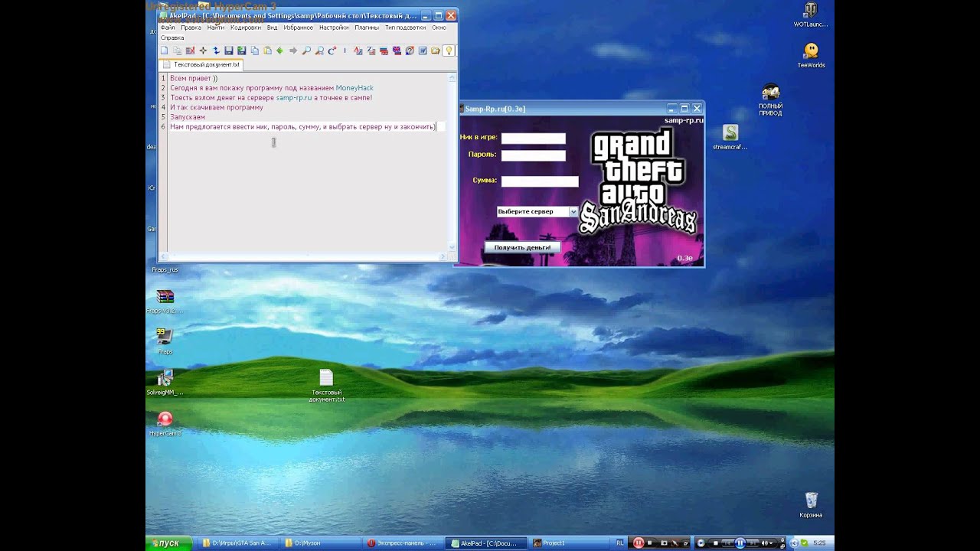Toggle the light bulb highlight icon
Image resolution: width=980 pixels, height=551 pixels.
[x=449, y=51]
